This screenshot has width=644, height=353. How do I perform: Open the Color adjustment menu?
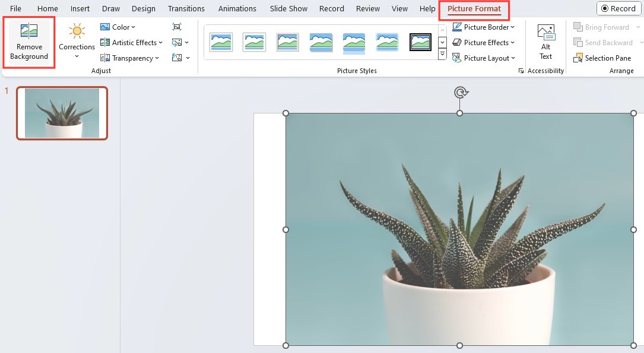click(x=118, y=27)
